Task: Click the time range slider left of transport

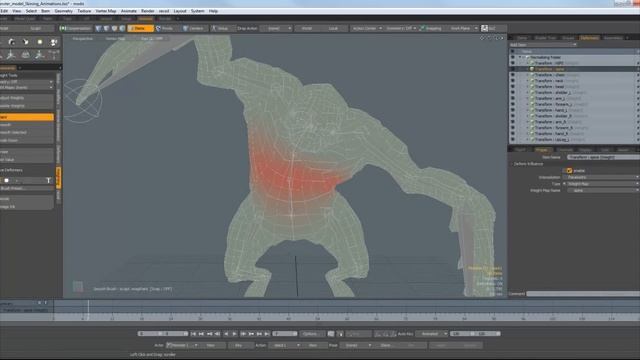Action: pyautogui.click(x=163, y=334)
